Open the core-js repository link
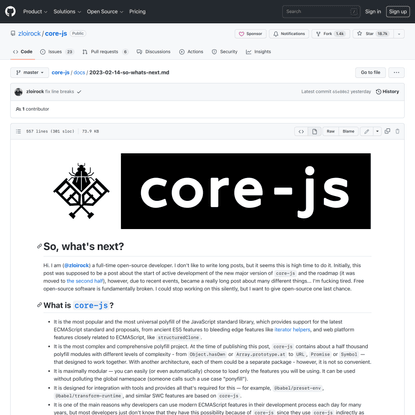 click(x=56, y=34)
